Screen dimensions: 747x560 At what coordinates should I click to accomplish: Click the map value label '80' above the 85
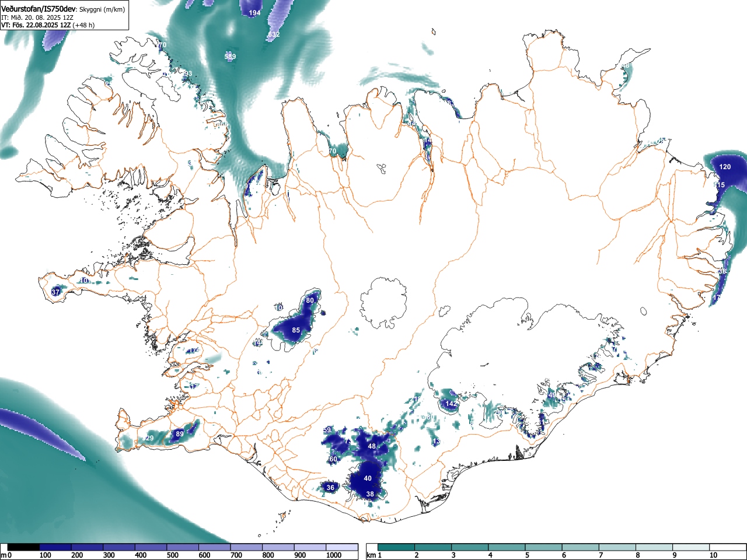(310, 300)
